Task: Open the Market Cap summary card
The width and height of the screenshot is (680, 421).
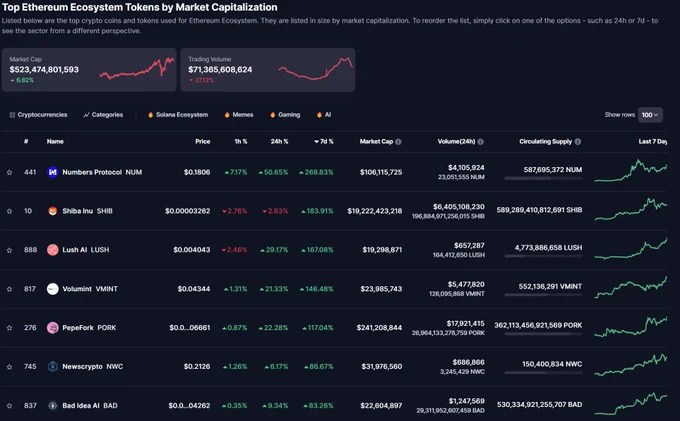Action: click(89, 70)
